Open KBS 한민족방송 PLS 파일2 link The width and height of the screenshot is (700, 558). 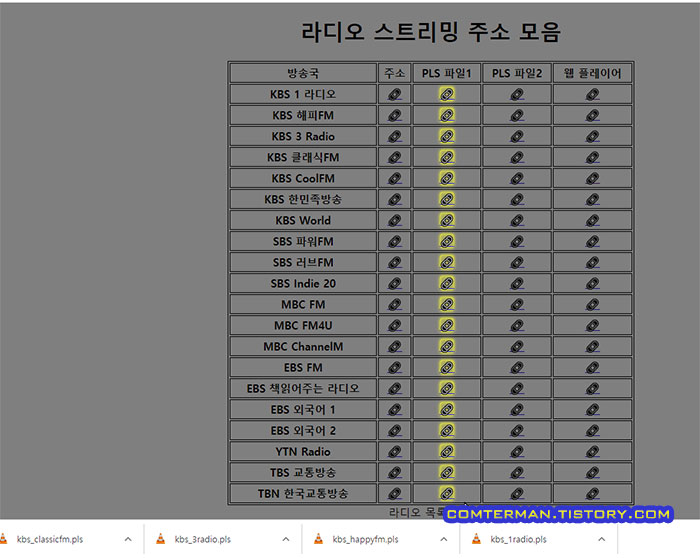tap(517, 200)
